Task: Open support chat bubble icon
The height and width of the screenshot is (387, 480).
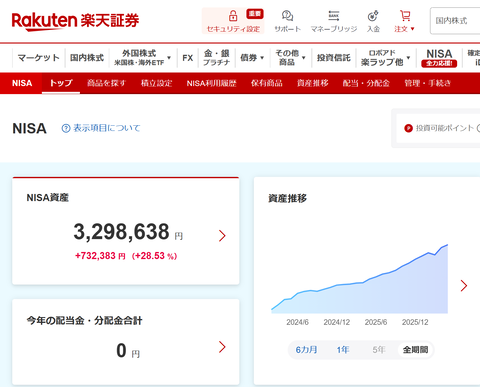Action: point(287,16)
